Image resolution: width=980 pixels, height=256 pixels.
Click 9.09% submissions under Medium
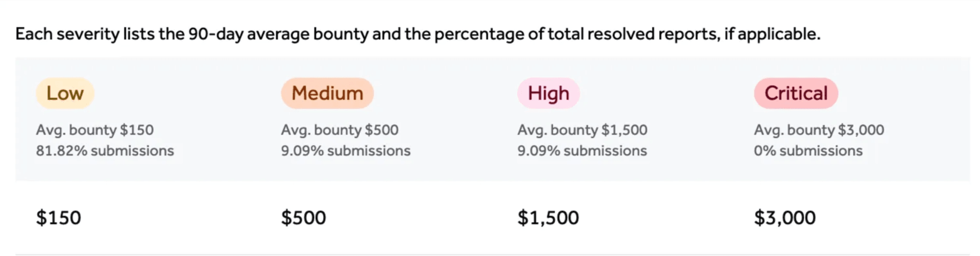point(346,151)
